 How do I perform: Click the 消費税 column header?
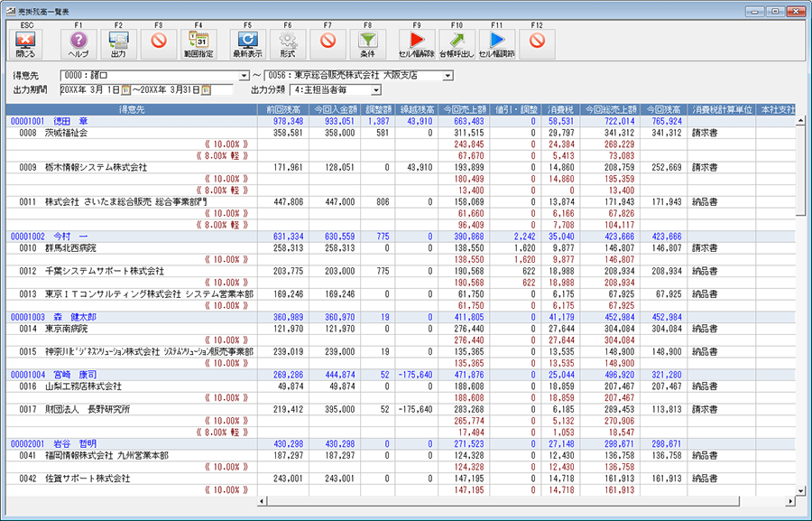pos(560,109)
